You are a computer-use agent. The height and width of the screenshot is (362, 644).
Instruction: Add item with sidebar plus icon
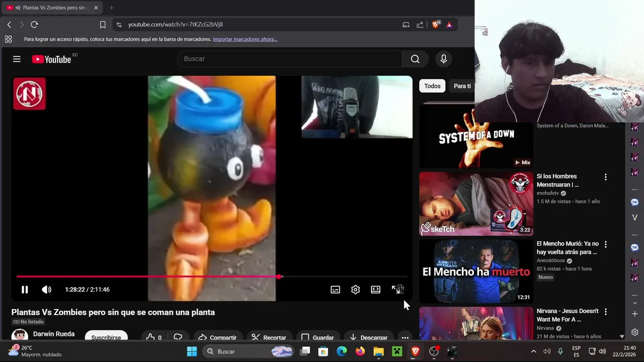[x=635, y=314]
